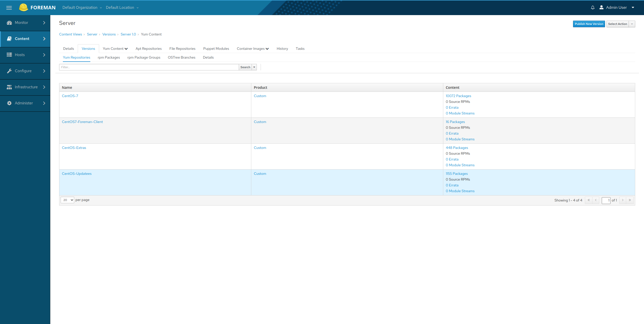Open the CentOS-7 repository link
Image resolution: width=644 pixels, height=324 pixels.
(70, 96)
